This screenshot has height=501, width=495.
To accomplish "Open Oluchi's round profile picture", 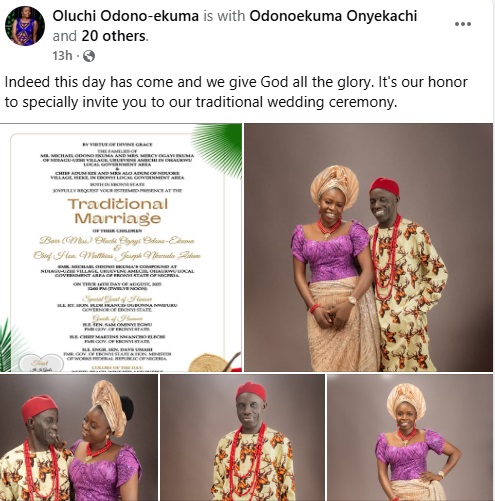I will (x=25, y=26).
